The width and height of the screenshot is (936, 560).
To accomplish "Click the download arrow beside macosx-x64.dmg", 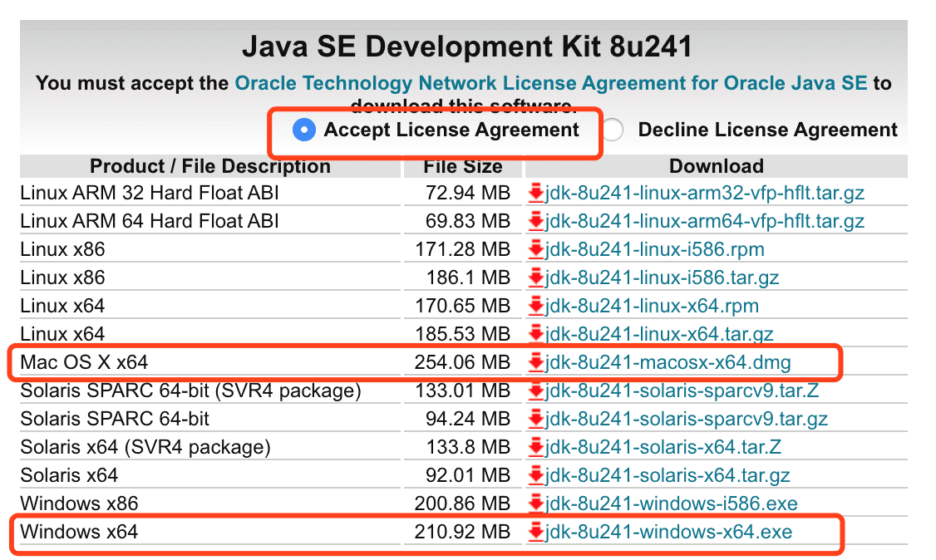I will pyautogui.click(x=535, y=362).
